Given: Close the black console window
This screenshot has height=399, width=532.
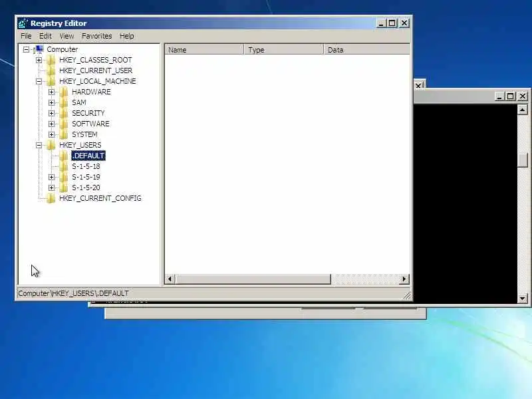Looking at the screenshot, I should click(x=523, y=96).
